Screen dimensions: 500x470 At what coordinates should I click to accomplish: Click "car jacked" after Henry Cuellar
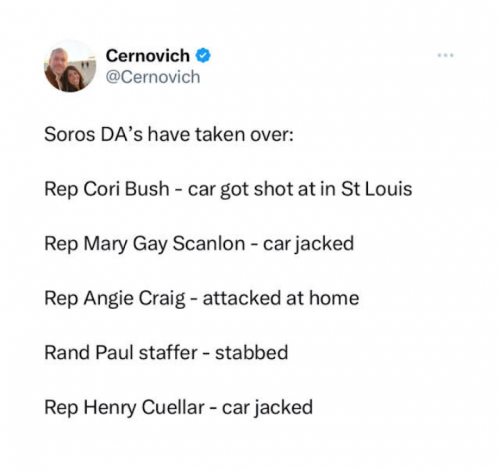coord(267,407)
